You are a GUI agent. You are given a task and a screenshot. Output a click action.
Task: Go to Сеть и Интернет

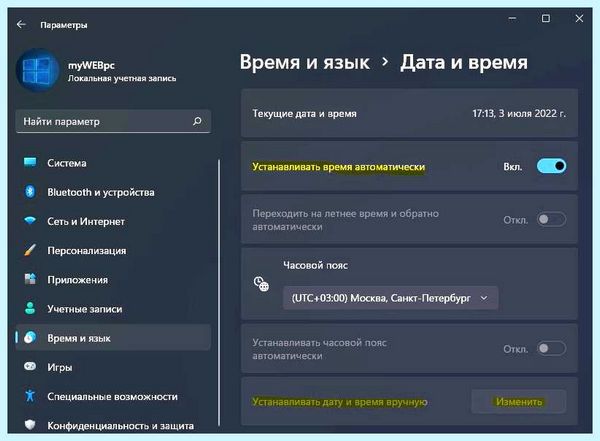point(113,221)
